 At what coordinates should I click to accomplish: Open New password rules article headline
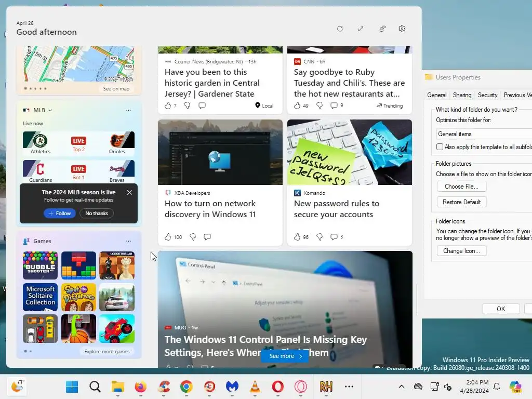point(337,209)
